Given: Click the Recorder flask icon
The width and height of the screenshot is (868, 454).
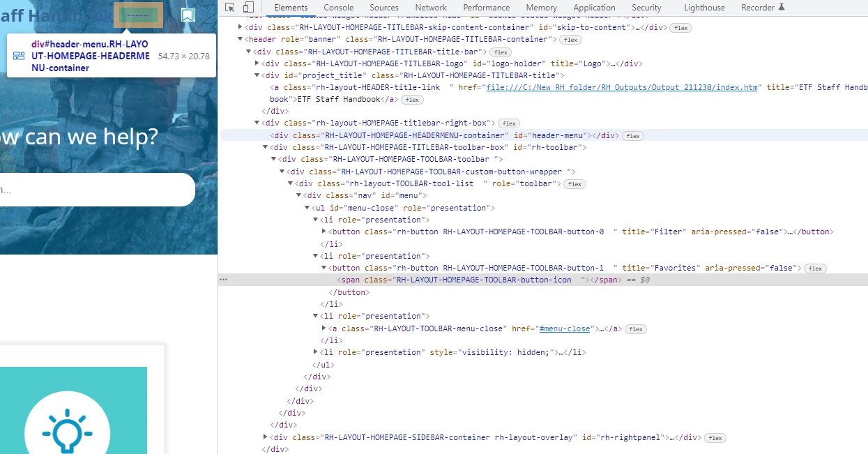Looking at the screenshot, I should tap(781, 8).
